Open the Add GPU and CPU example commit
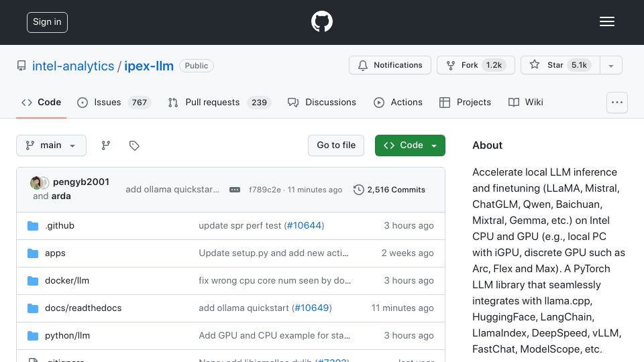This screenshot has height=362, width=644. coord(274,335)
